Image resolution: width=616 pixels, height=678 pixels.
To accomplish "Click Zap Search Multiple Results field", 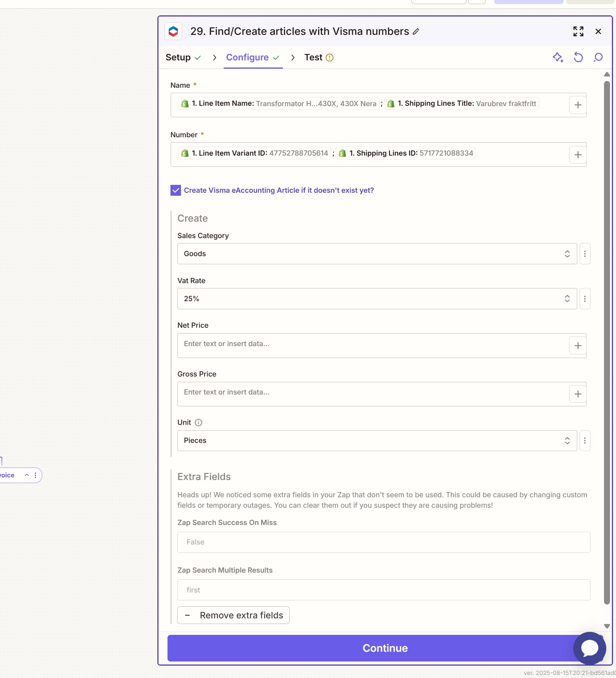I will point(384,590).
